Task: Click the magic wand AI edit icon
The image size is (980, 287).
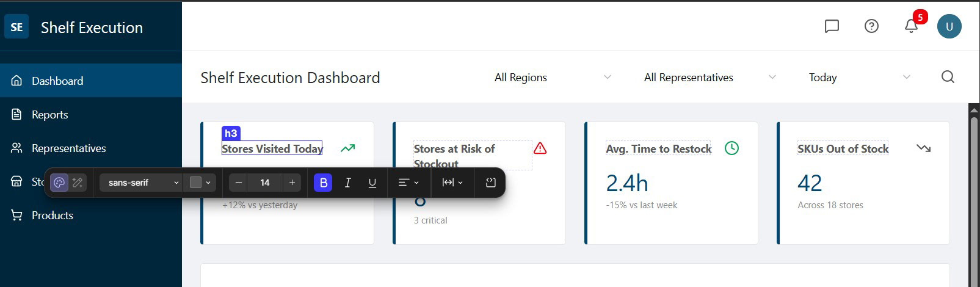Action: [x=78, y=183]
